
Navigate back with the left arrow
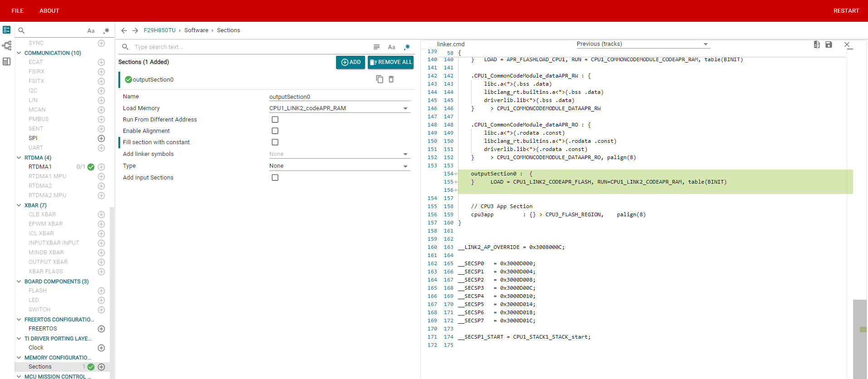124,30
